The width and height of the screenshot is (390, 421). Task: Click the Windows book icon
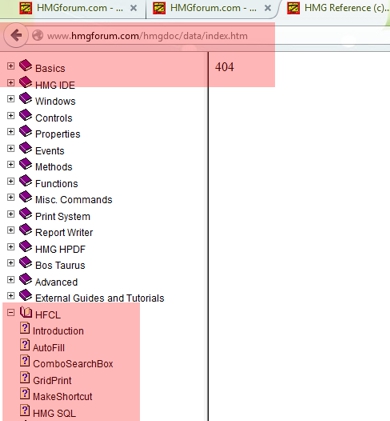click(25, 99)
